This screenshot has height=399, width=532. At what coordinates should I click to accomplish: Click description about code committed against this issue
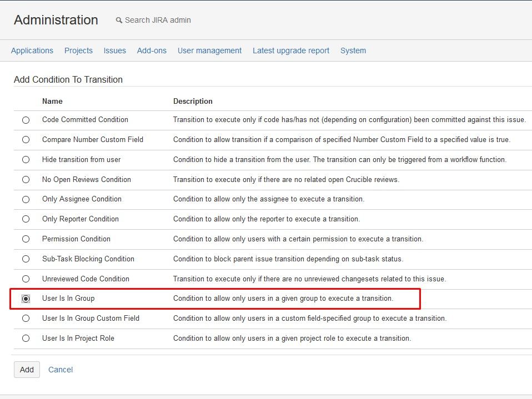tap(349, 120)
